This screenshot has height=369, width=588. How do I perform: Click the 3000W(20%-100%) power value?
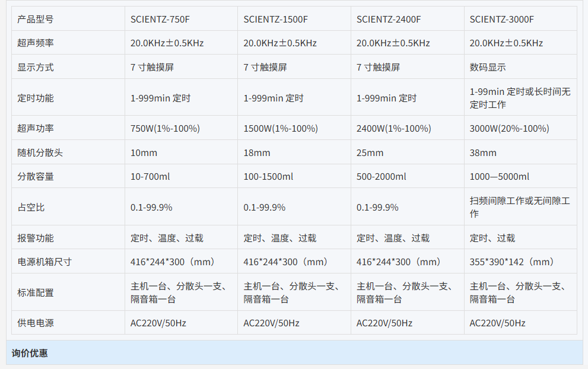[x=509, y=129]
